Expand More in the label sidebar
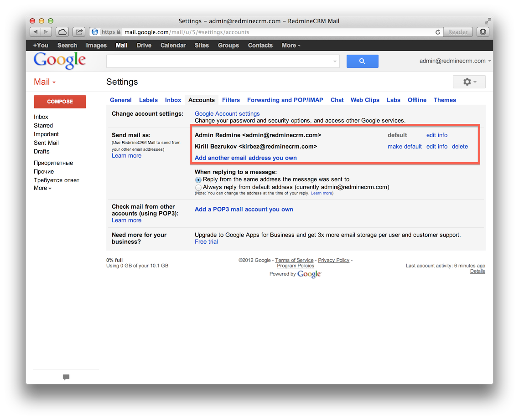Screen dimensions: 519x420 pyautogui.click(x=42, y=188)
